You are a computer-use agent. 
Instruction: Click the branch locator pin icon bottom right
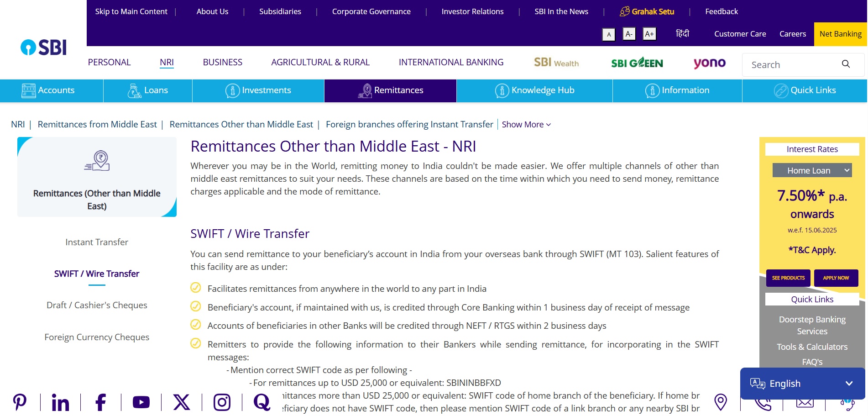721,402
